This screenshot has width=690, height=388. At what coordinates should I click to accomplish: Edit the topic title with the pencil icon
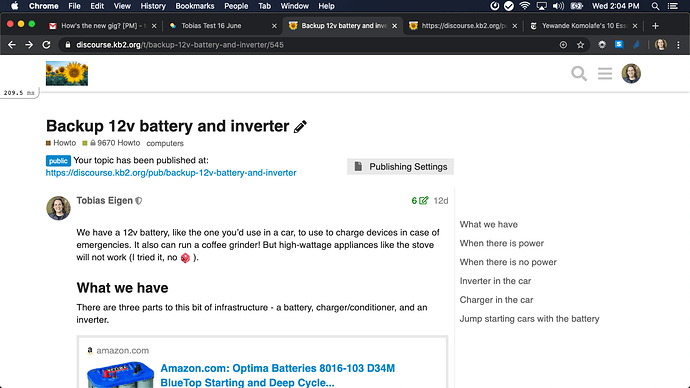[x=300, y=127]
